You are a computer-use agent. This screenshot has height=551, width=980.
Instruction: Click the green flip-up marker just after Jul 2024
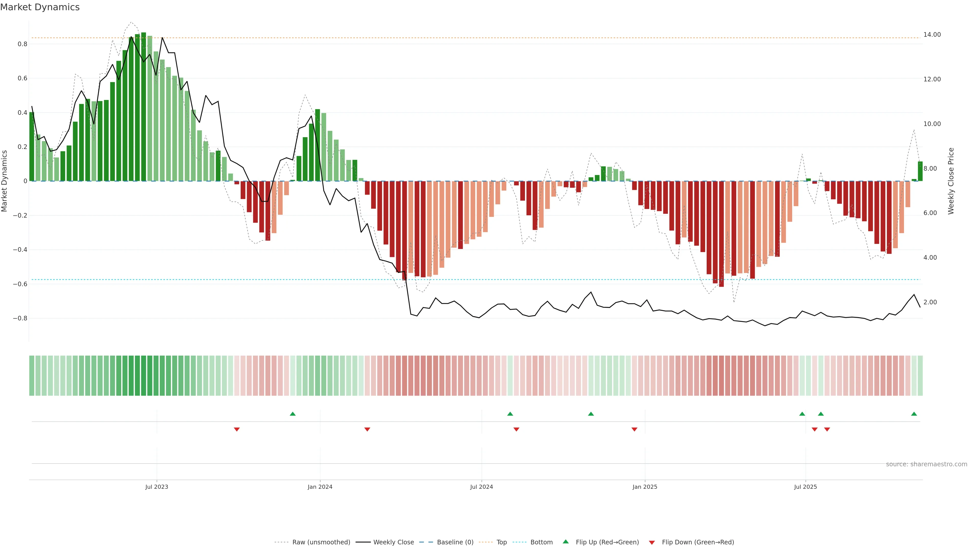tap(510, 414)
